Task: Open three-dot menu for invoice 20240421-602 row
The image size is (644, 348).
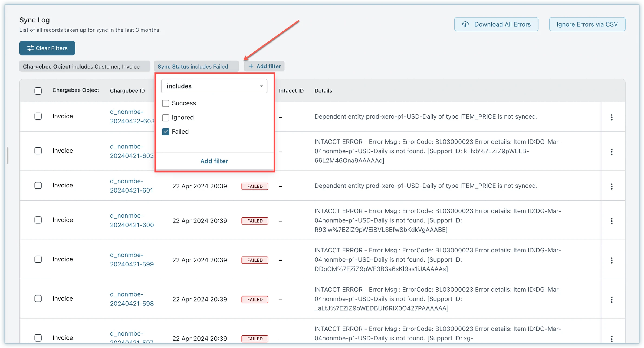Action: (612, 152)
